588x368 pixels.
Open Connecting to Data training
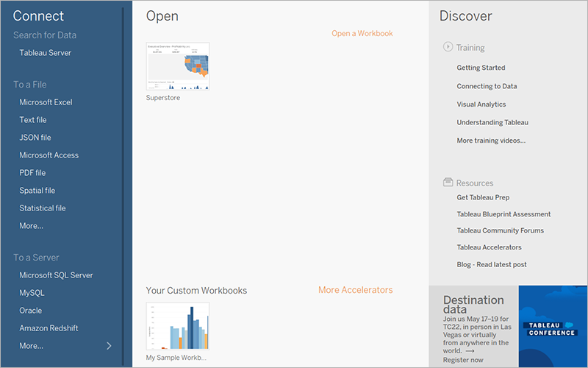coord(487,86)
